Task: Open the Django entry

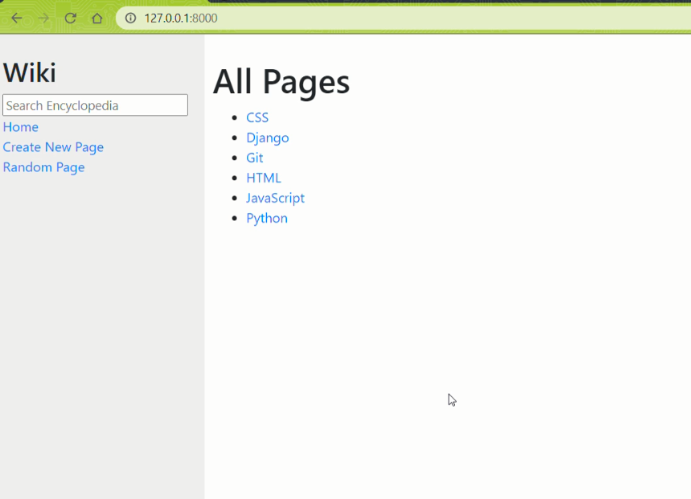Action: pos(267,138)
